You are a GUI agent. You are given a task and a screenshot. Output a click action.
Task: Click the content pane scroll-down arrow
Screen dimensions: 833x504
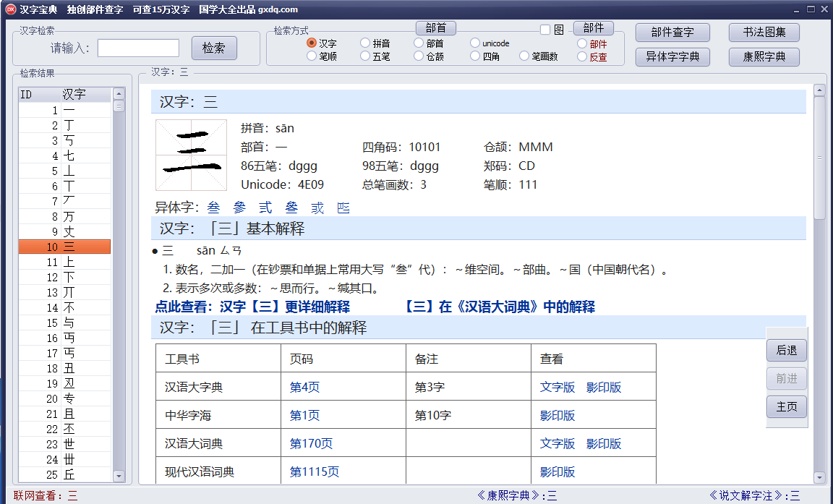(x=819, y=477)
